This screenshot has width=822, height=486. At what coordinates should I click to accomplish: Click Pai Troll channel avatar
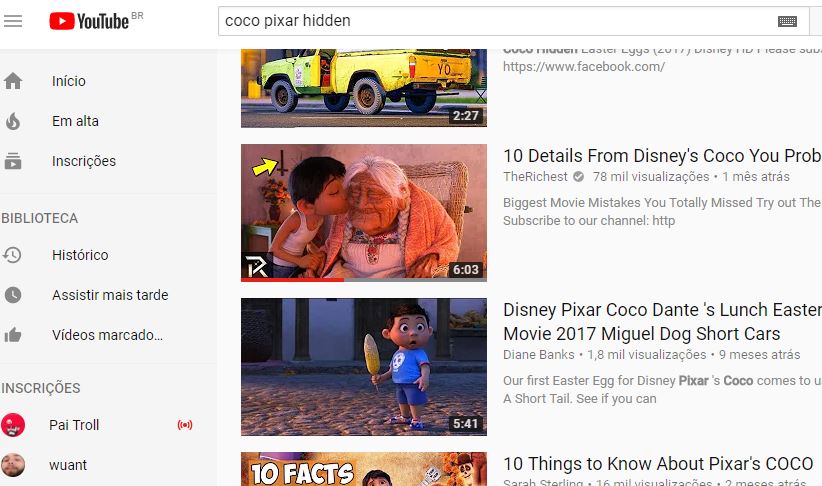pyautogui.click(x=13, y=425)
